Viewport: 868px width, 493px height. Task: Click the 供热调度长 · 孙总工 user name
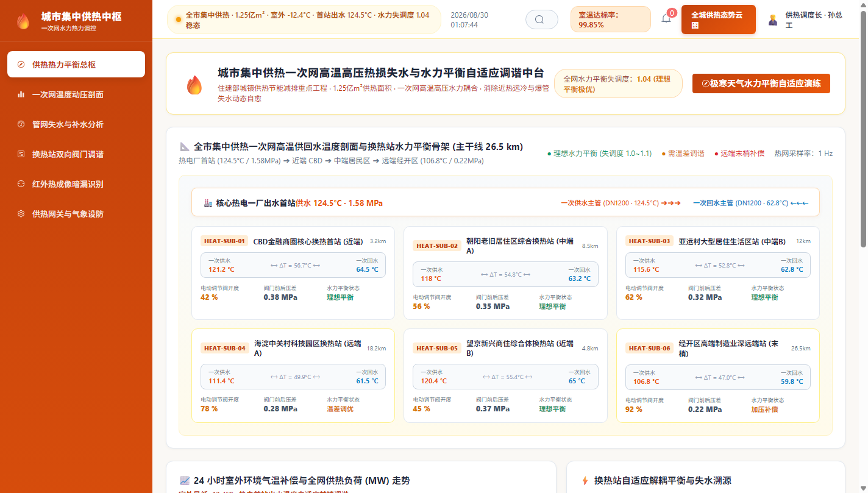click(814, 20)
